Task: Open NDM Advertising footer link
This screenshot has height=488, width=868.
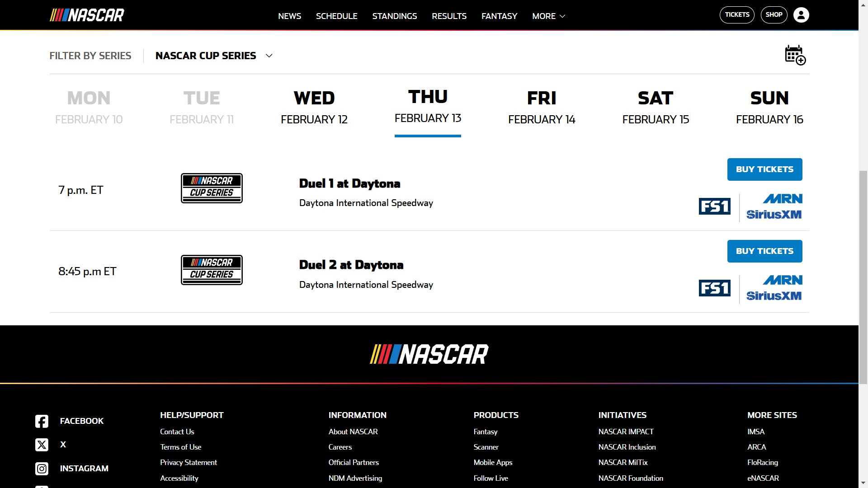Action: coord(355,478)
